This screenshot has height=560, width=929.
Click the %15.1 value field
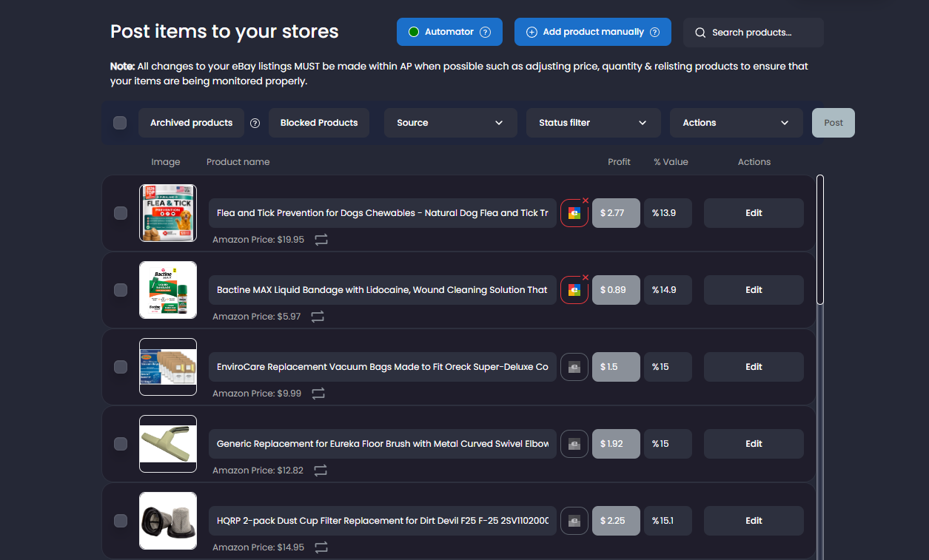click(x=668, y=521)
